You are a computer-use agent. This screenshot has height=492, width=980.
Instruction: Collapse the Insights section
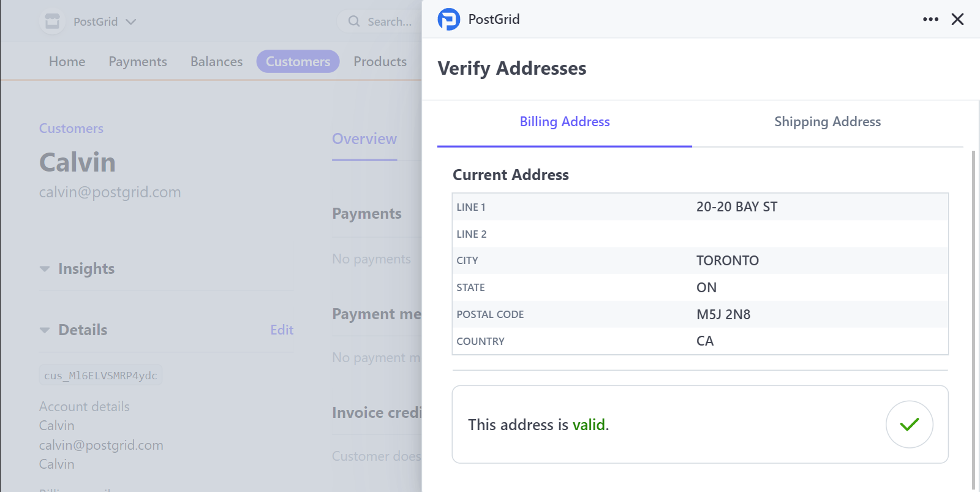click(44, 268)
